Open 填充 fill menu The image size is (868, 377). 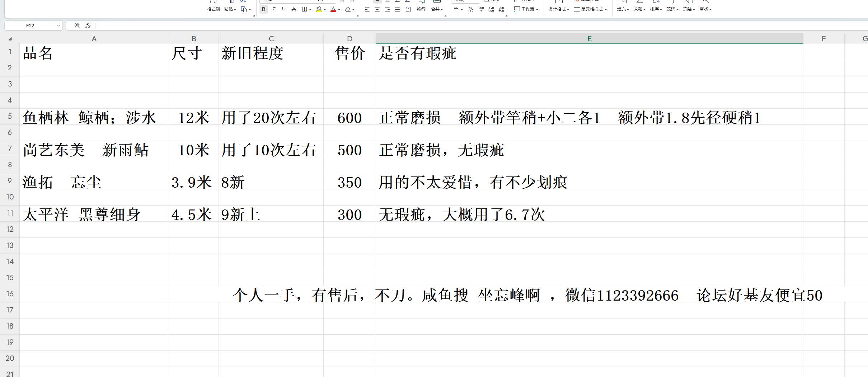[623, 9]
